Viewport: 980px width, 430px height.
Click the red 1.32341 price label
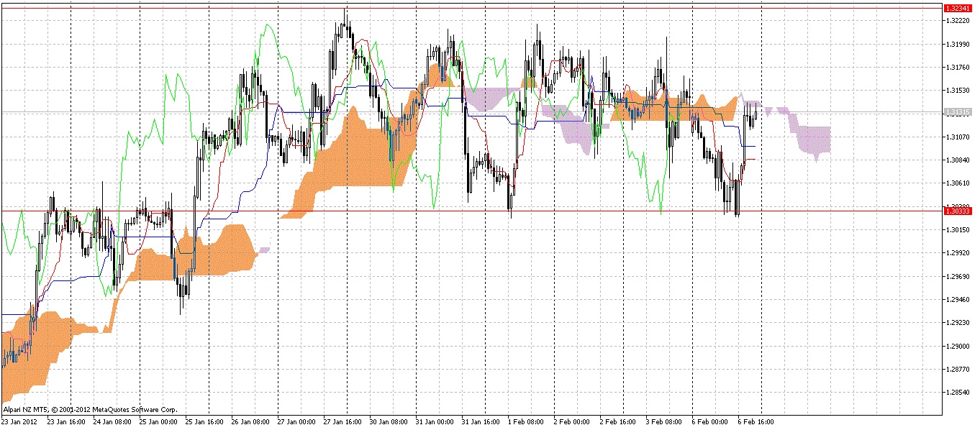point(958,8)
